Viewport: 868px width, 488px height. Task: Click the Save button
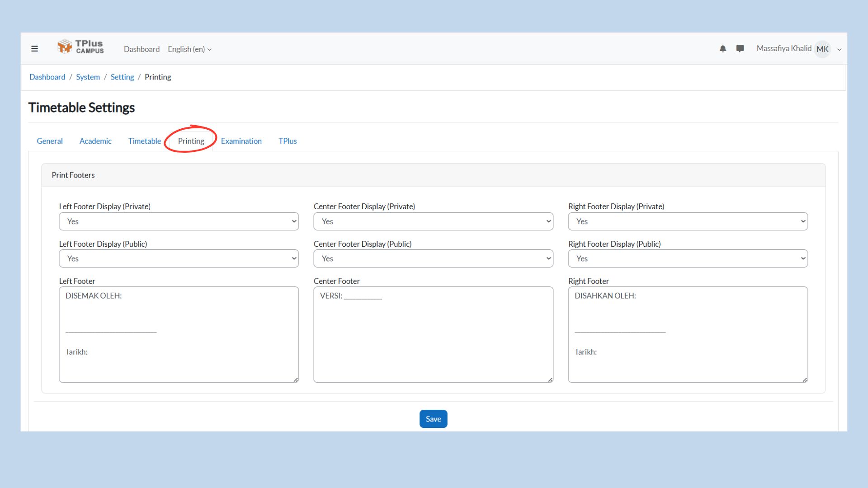433,419
